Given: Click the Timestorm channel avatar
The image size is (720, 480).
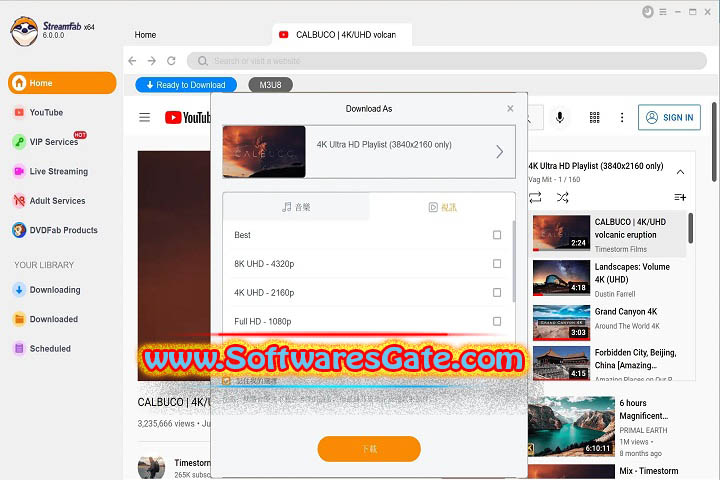Looking at the screenshot, I should 152,468.
